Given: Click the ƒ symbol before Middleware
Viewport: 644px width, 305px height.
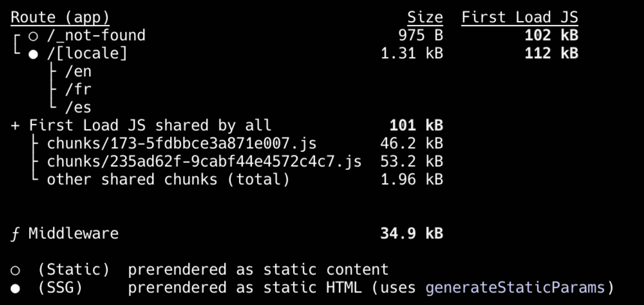Looking at the screenshot, I should [15, 234].
